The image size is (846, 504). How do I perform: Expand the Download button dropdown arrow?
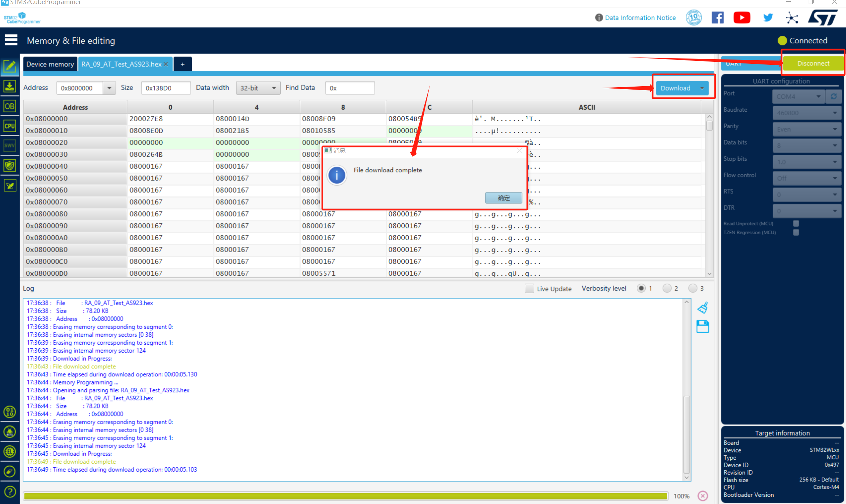click(x=702, y=88)
